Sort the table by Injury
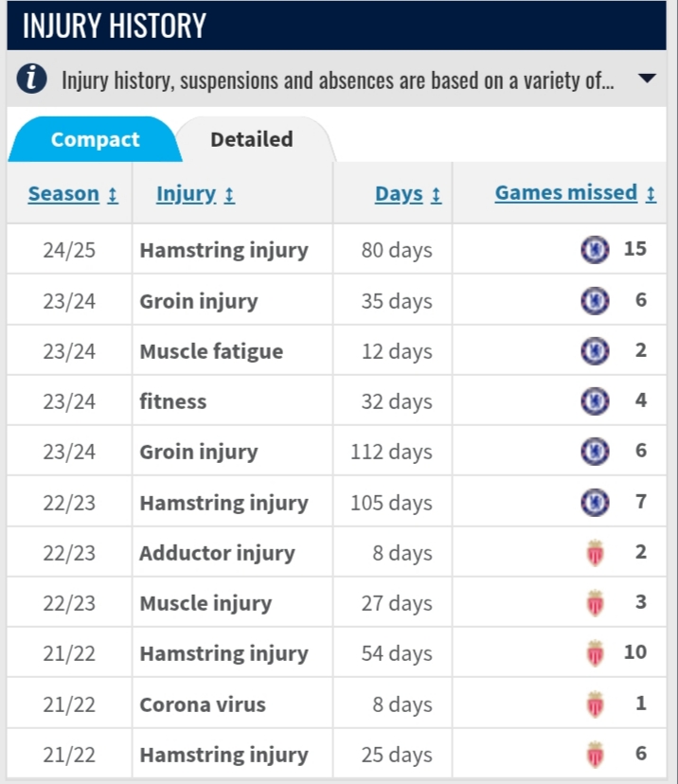Image resolution: width=678 pixels, height=784 pixels. click(195, 193)
